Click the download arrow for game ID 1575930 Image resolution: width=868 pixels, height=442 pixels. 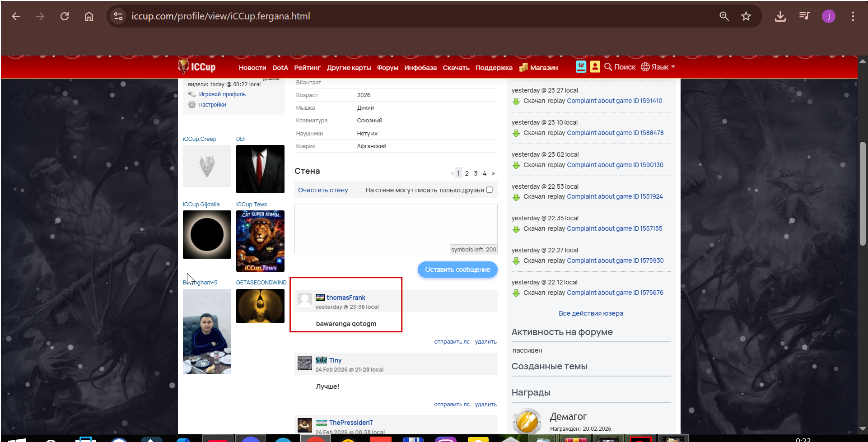click(x=516, y=261)
